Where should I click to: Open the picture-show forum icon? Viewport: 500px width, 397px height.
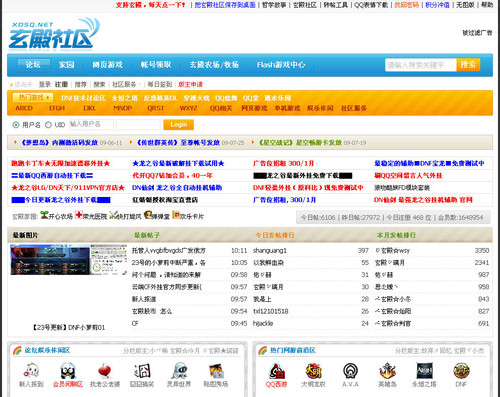(x=216, y=371)
